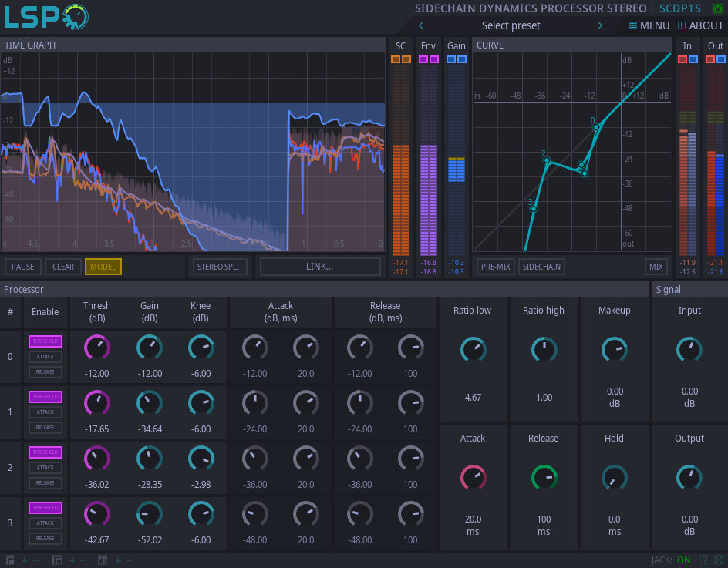728x568 pixels.
Task: Enable RELEASE for processor row 3
Action: 45,538
